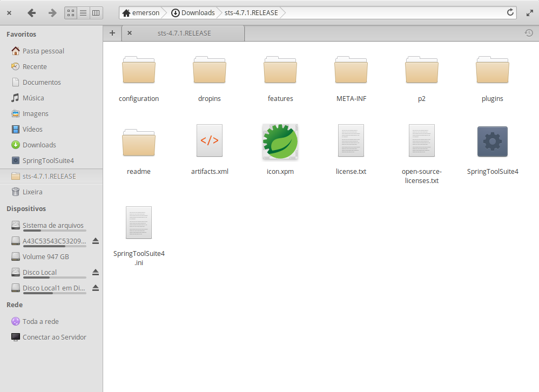This screenshot has width=539, height=392.
Task: Open Toda a rede network
Action: coord(51,322)
